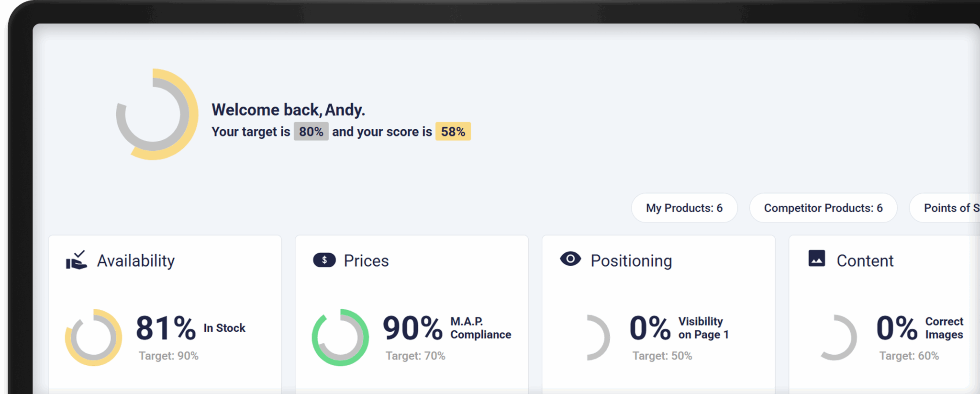Click the M.A.P. Compliance green donut chart
This screenshot has width=980, height=394.
pos(340,338)
